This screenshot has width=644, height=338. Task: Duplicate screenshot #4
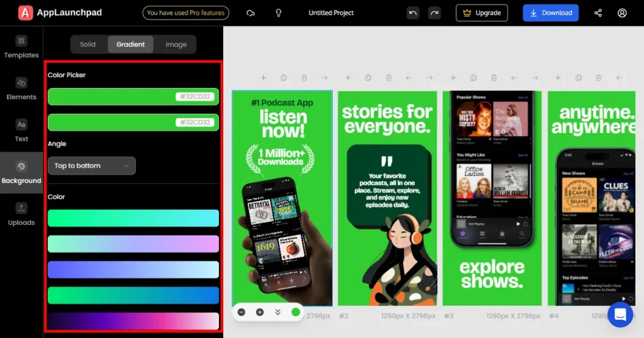pos(579,77)
